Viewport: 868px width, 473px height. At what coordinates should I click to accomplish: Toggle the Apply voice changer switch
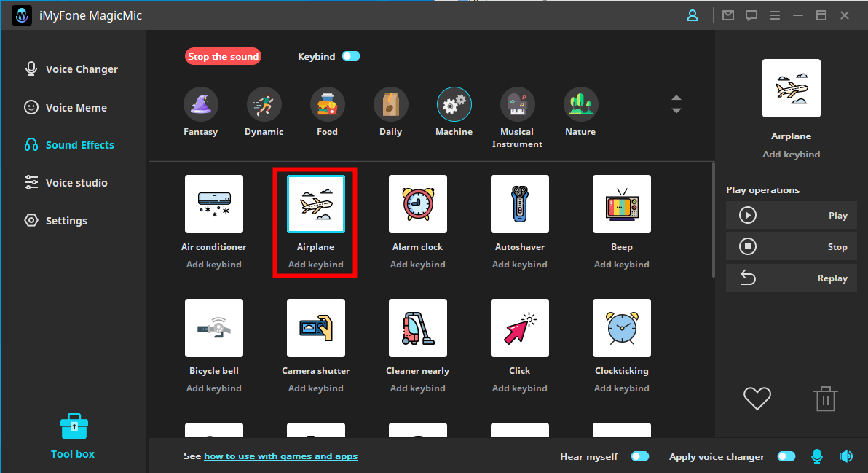(786, 456)
